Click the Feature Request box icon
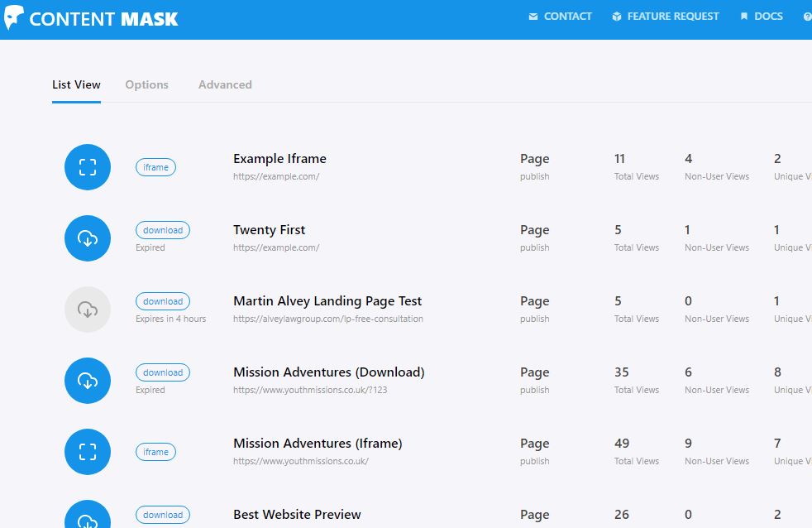Screen dimensions: 812x528 [x=616, y=17]
